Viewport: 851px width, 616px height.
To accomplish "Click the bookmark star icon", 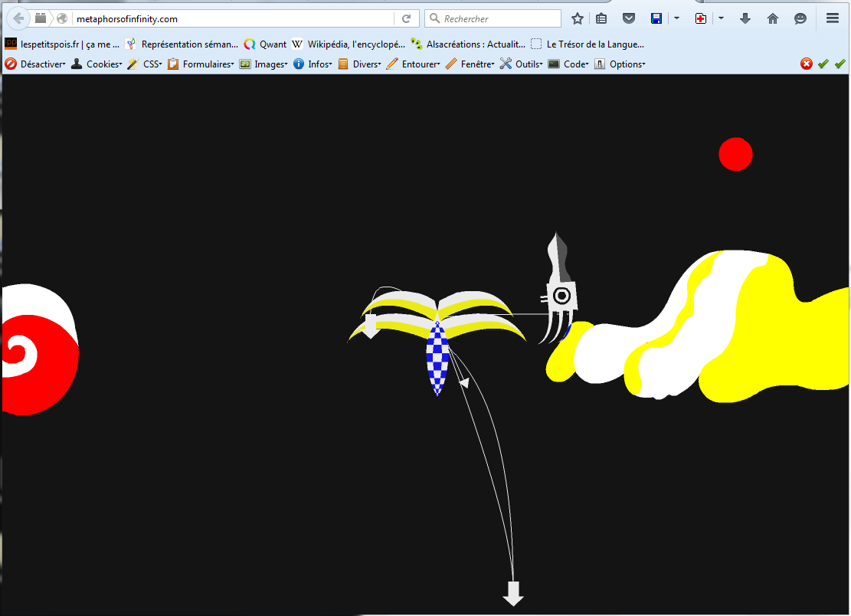I will click(578, 18).
